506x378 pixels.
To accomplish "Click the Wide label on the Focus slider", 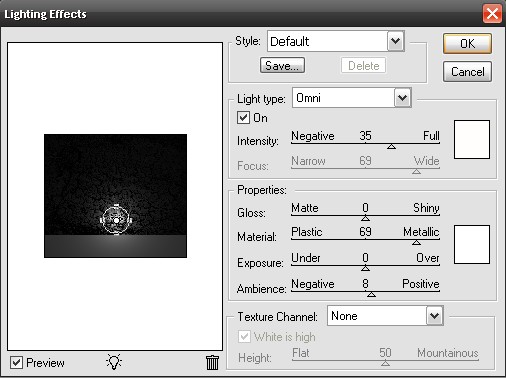I will click(x=427, y=161).
